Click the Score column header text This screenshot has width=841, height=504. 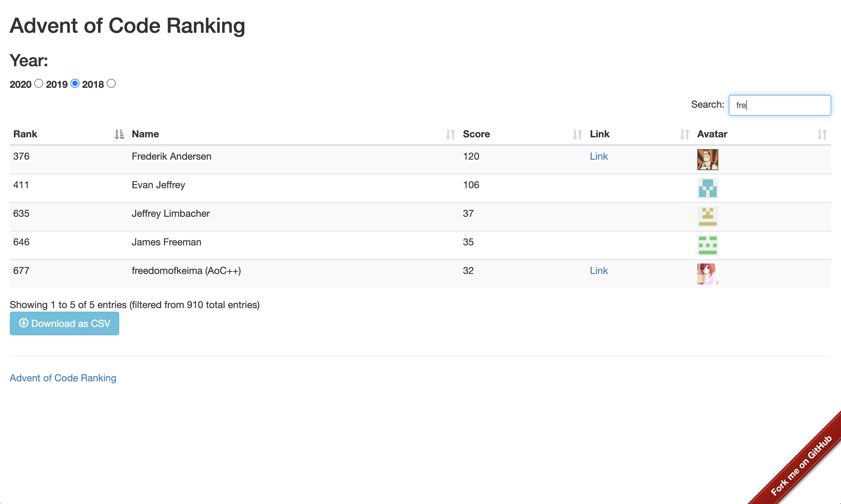[x=476, y=134]
